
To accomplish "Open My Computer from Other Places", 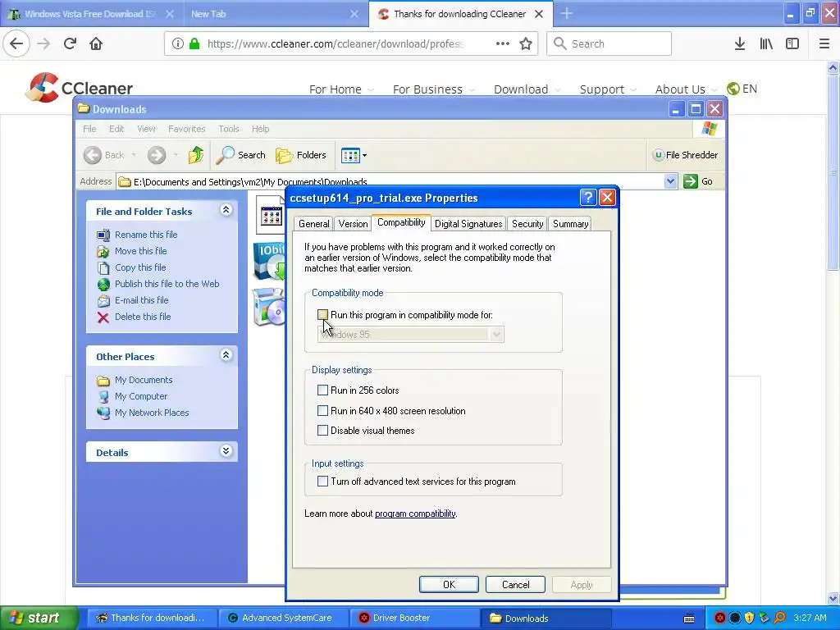I will (x=132, y=396).
